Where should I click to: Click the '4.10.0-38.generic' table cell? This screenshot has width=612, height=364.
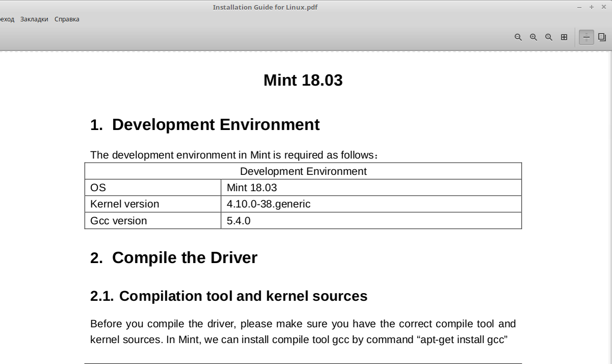tap(371, 204)
